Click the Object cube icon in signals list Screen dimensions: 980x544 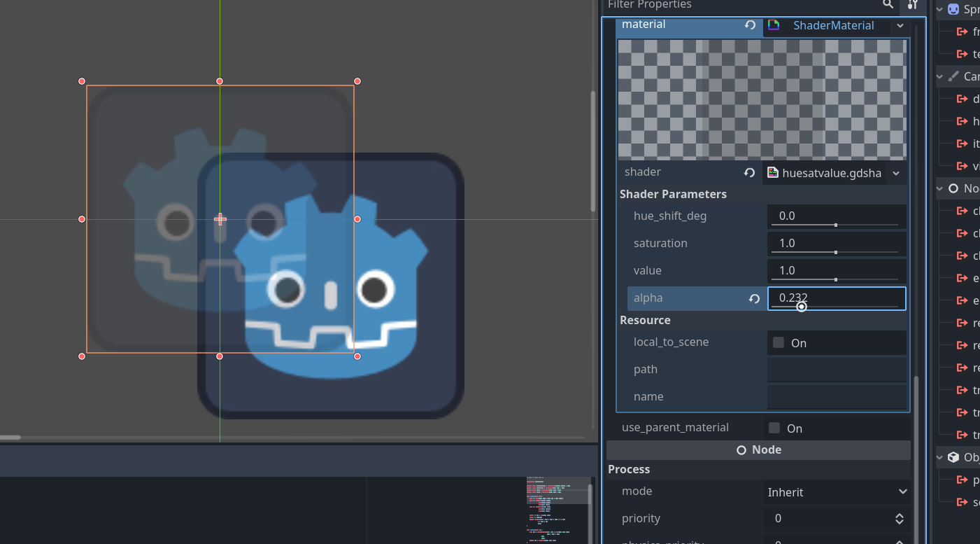(953, 457)
